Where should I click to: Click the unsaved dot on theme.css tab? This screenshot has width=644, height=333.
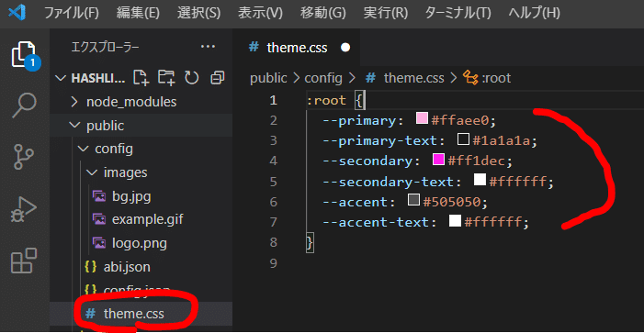coord(345,48)
